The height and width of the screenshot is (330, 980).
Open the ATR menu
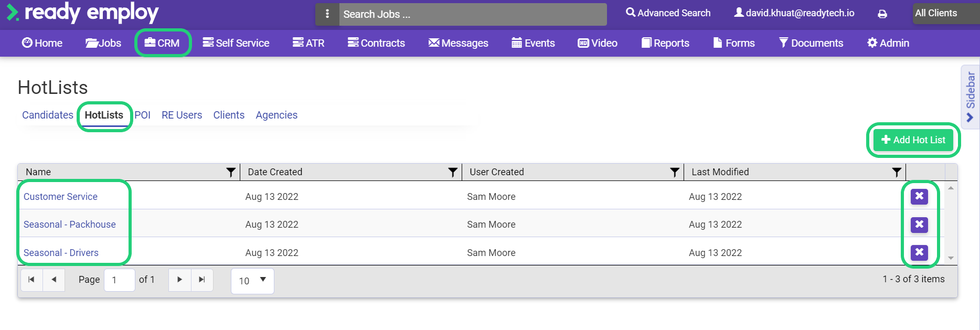tap(308, 43)
